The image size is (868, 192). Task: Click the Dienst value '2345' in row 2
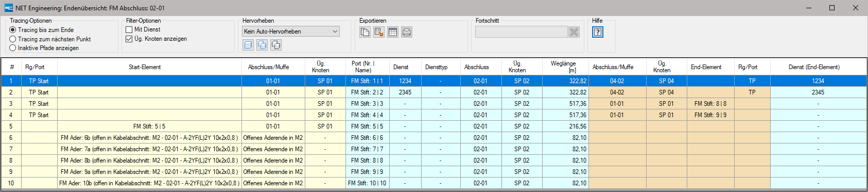pos(405,92)
